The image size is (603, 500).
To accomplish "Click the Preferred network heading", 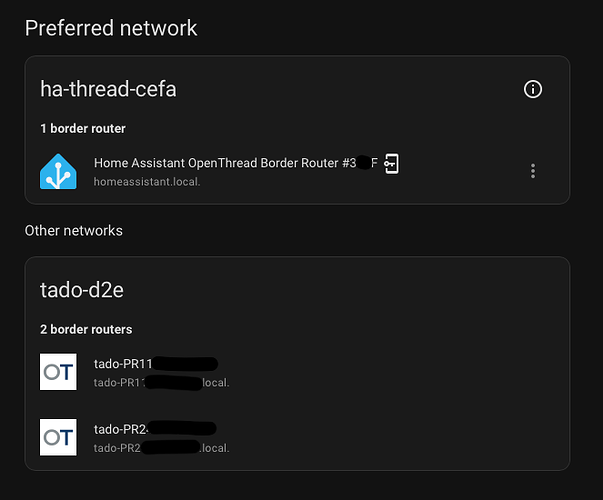I will pos(111,28).
